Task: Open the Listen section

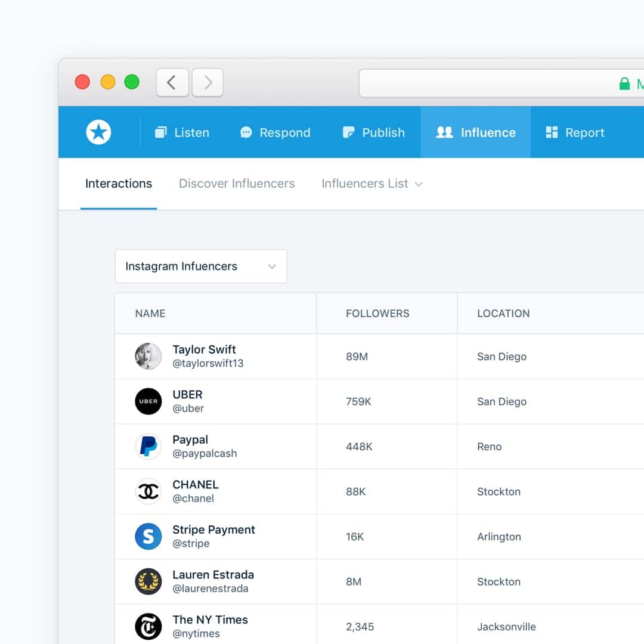Action: (182, 132)
